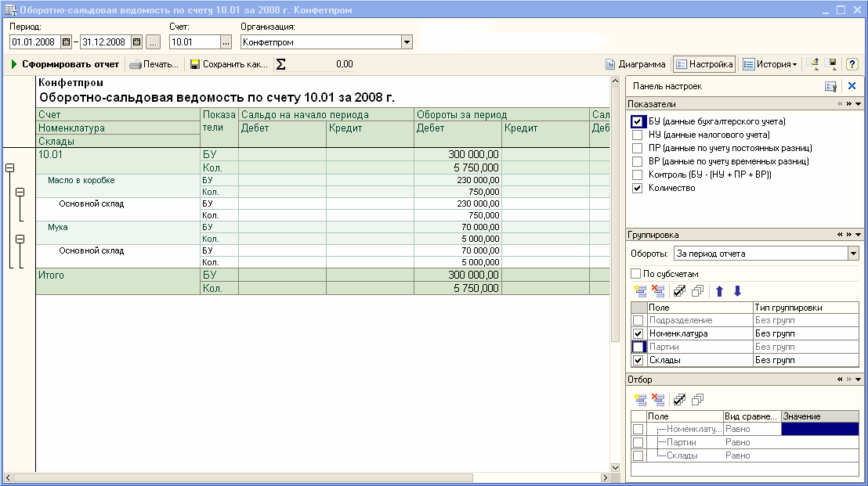Click uncheck-all icon in Группировка toolbar

coord(697,291)
